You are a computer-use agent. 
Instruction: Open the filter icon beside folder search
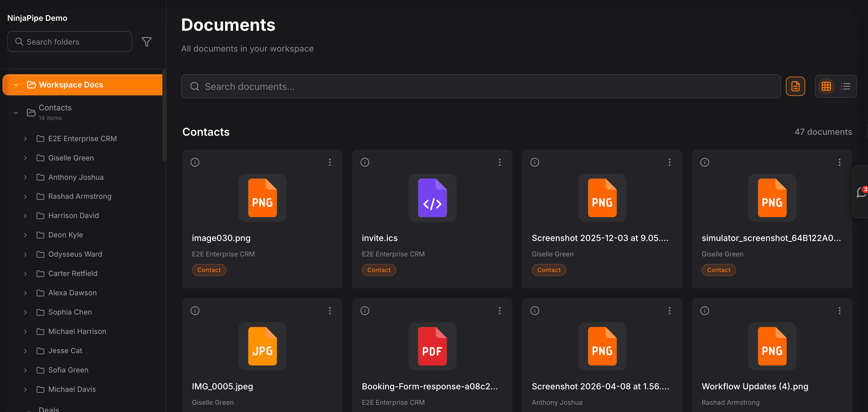147,41
